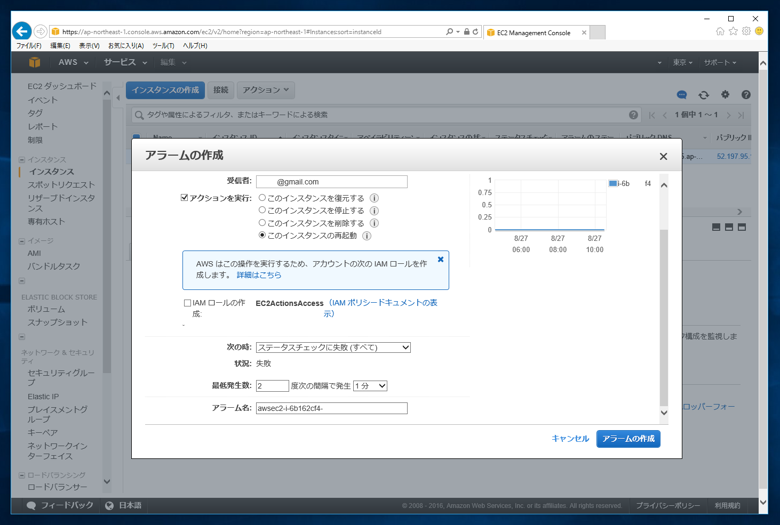Open the ツール(T) menu
This screenshot has height=525, width=780.
[163, 46]
